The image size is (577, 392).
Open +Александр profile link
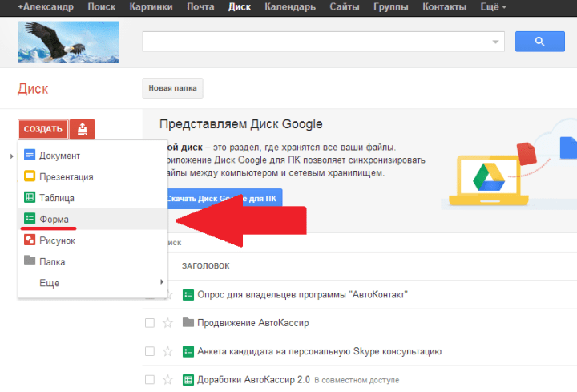[46, 7]
